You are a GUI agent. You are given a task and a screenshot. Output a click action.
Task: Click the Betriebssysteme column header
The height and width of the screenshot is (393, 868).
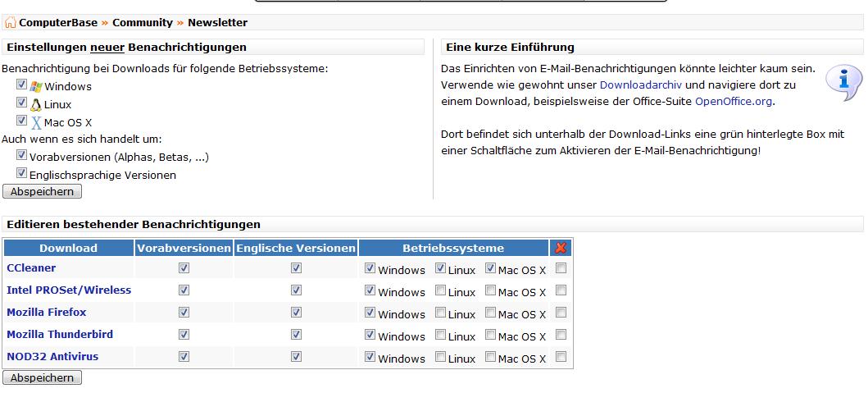click(x=453, y=248)
